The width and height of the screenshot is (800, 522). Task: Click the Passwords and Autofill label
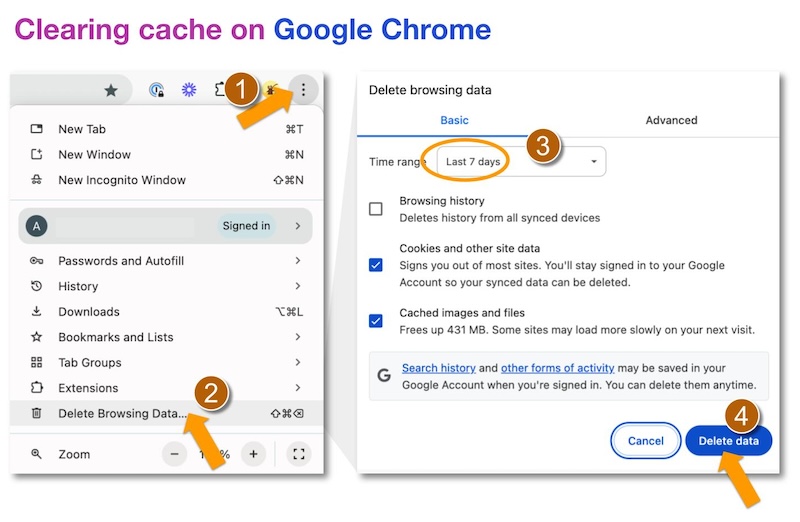click(121, 261)
